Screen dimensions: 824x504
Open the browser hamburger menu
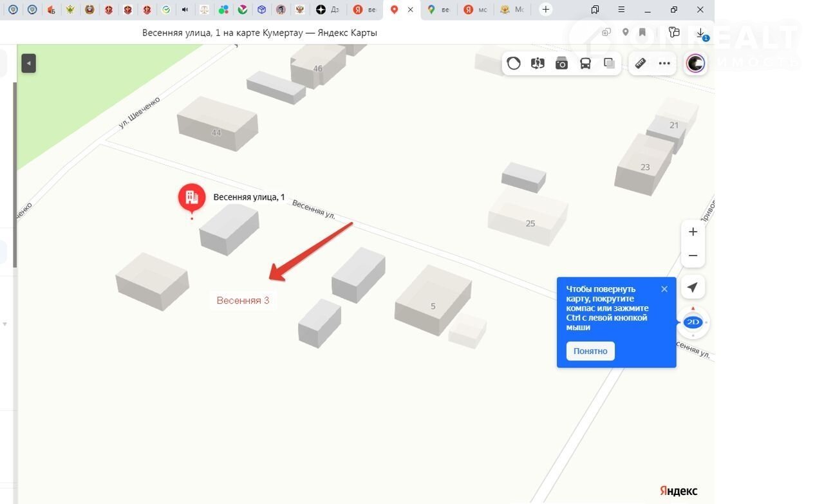tap(621, 10)
